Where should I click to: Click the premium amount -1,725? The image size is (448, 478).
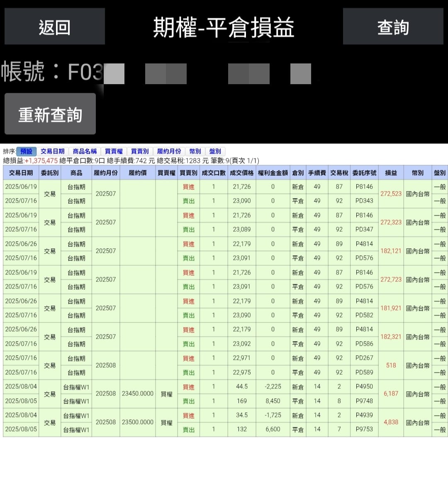click(x=273, y=415)
